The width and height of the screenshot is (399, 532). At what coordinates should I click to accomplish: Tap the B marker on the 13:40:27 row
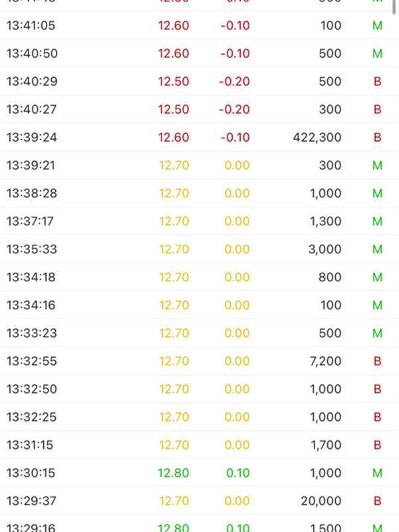(377, 109)
